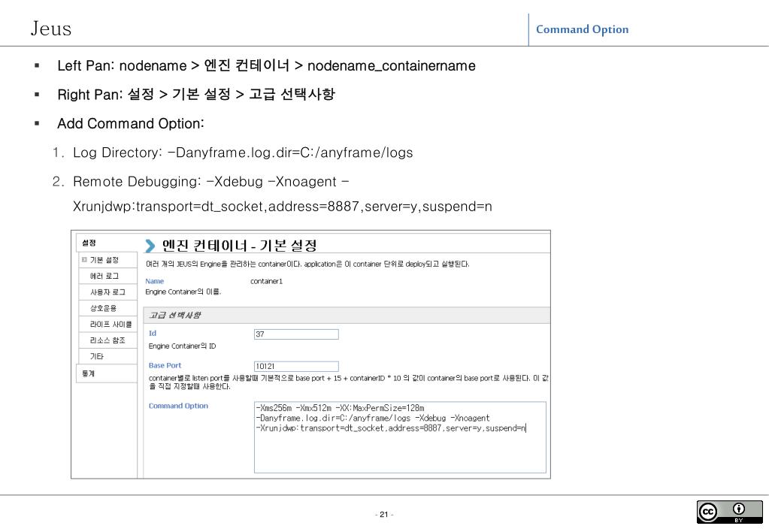Open the 기본 설정 menu item
769x532 pixels.
pos(107,260)
